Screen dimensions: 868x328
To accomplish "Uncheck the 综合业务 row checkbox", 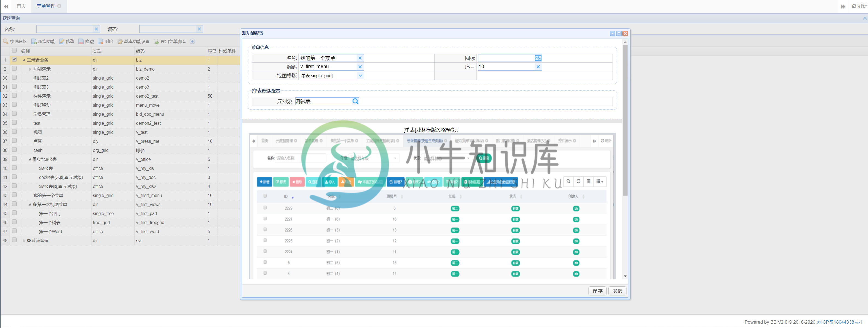I will [x=14, y=59].
